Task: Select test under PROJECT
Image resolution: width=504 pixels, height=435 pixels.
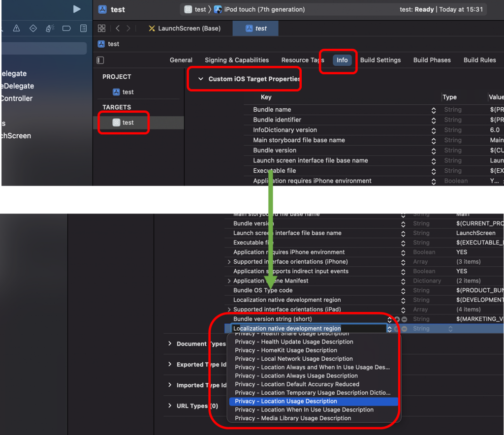Action: [x=123, y=92]
